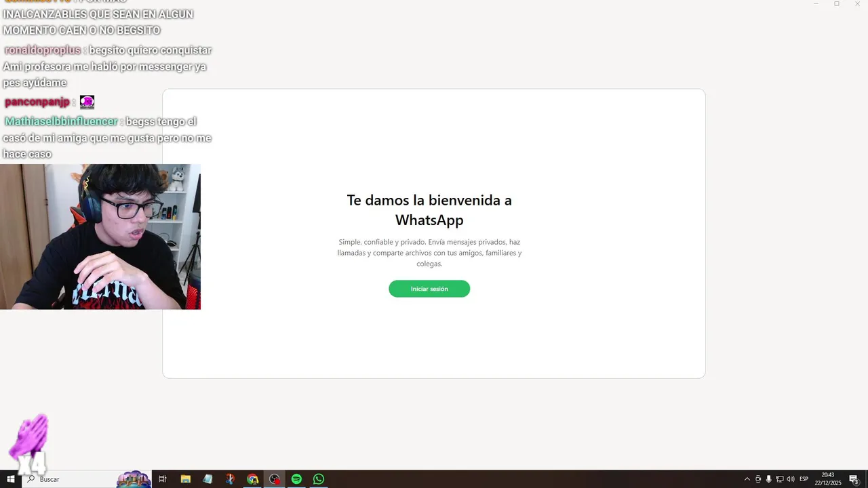Click the search highlights city illustration

pyautogui.click(x=134, y=479)
